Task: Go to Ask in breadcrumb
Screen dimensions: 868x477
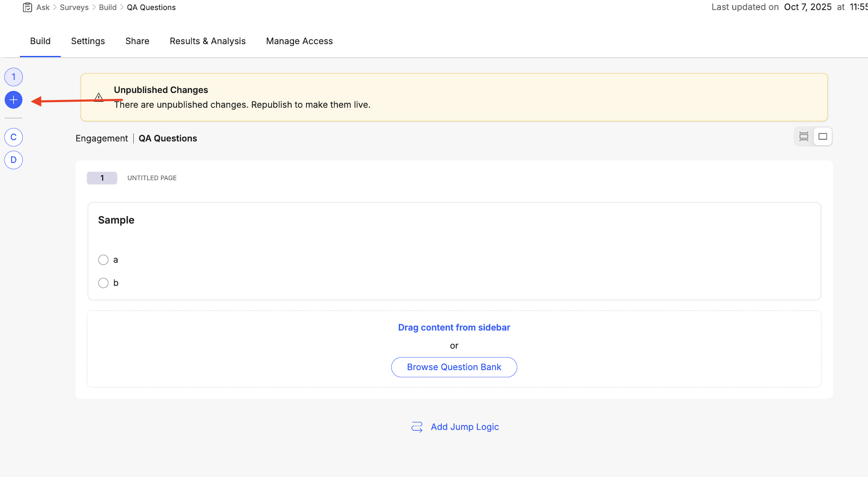Action: click(x=43, y=7)
